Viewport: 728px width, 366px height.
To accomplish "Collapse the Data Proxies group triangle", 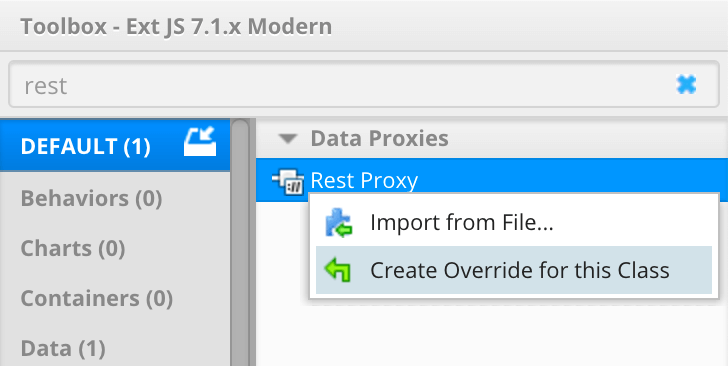I will [288, 138].
